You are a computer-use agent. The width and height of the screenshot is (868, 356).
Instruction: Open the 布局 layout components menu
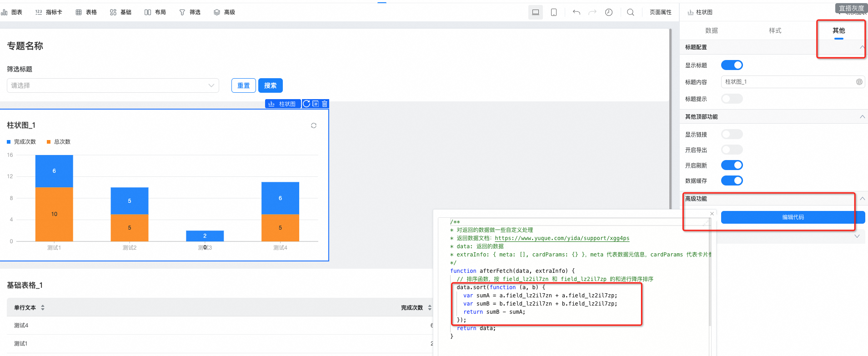155,12
